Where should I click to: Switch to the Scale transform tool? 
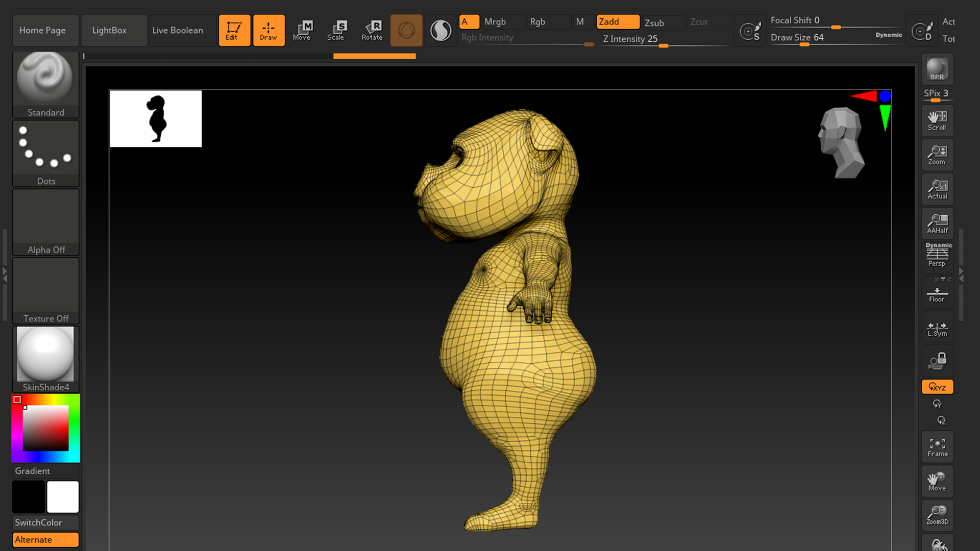pos(336,31)
